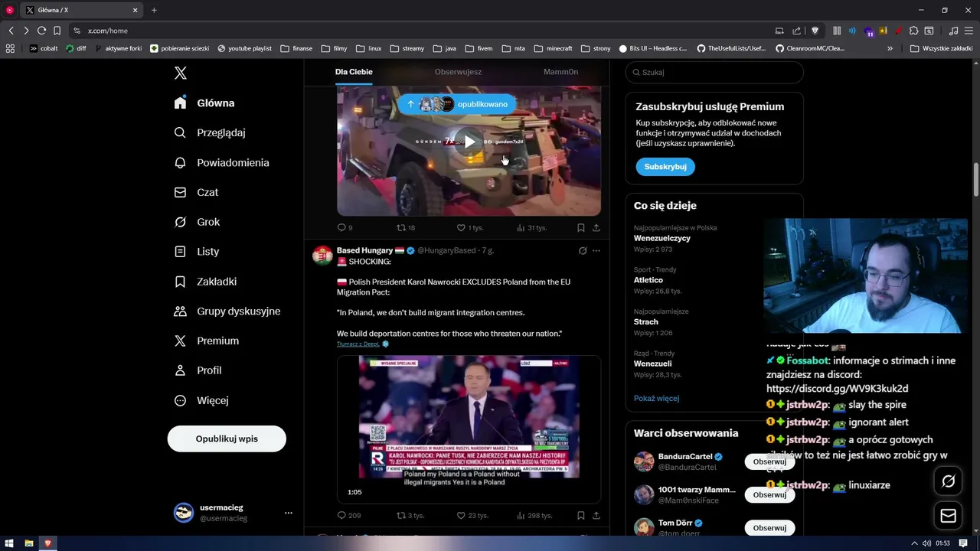Open Grok in sidebar
This screenshot has height=551, width=980.
[x=197, y=222]
